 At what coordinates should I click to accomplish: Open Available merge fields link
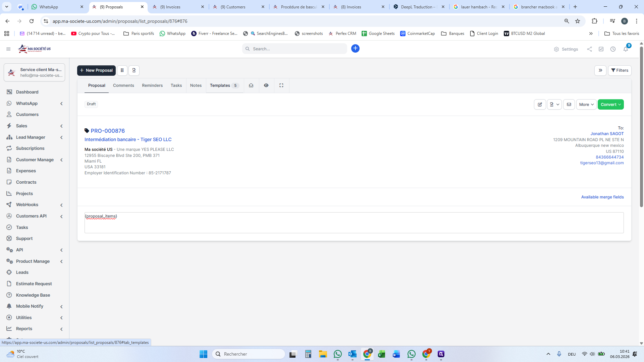tap(602, 197)
